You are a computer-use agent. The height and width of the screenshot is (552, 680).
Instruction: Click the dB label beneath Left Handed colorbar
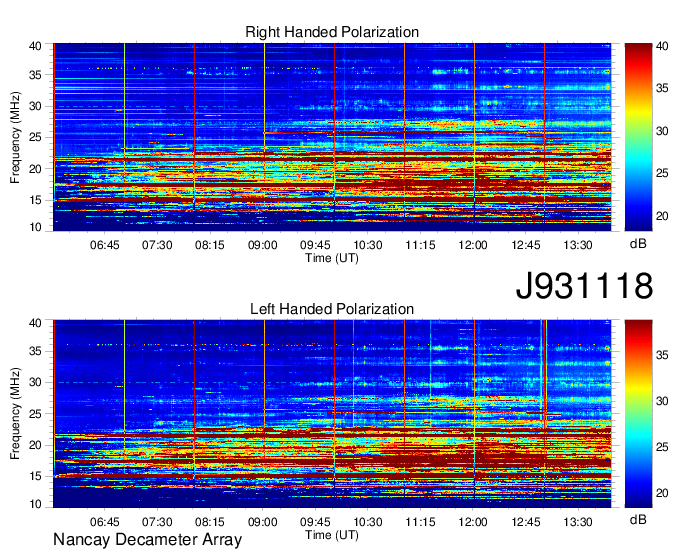[638, 520]
